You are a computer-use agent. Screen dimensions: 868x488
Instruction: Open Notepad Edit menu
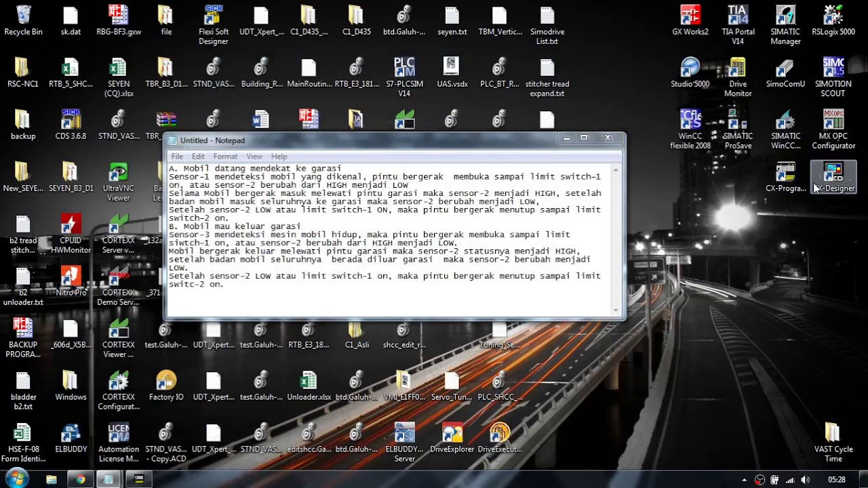pos(198,157)
